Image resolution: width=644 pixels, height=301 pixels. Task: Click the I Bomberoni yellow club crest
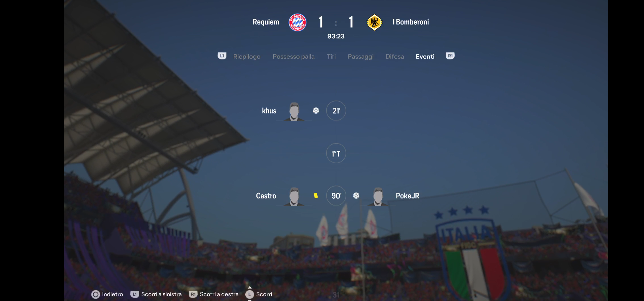[374, 22]
